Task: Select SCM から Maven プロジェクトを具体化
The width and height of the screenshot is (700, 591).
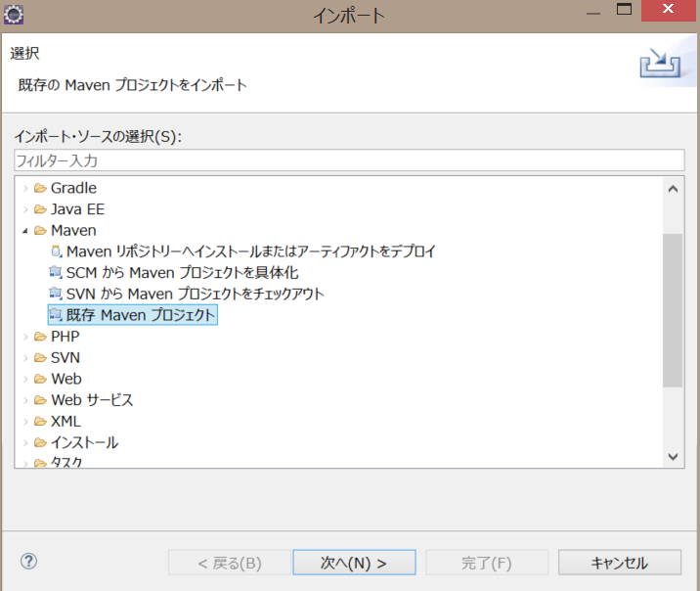Action: pyautogui.click(x=182, y=272)
